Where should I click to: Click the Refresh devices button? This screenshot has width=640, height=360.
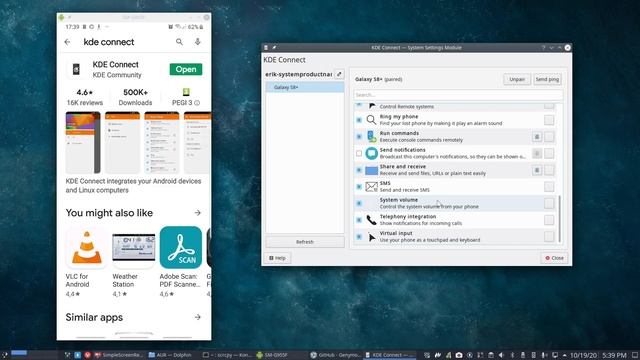[305, 242]
